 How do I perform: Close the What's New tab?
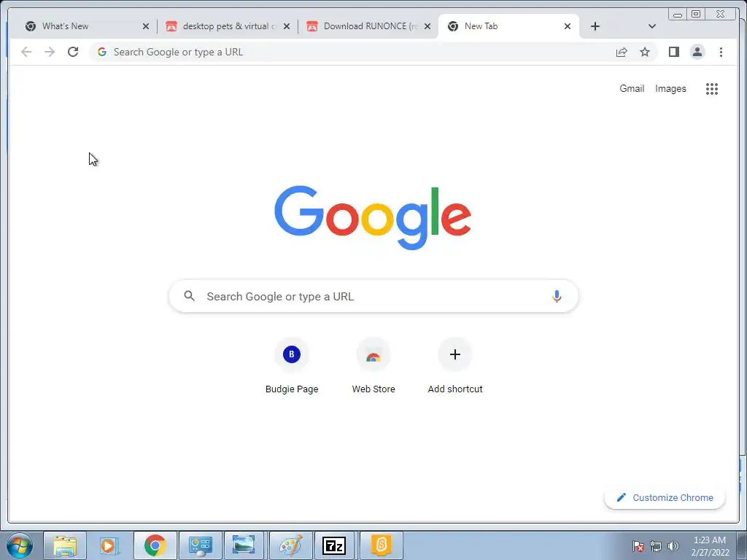tap(146, 26)
